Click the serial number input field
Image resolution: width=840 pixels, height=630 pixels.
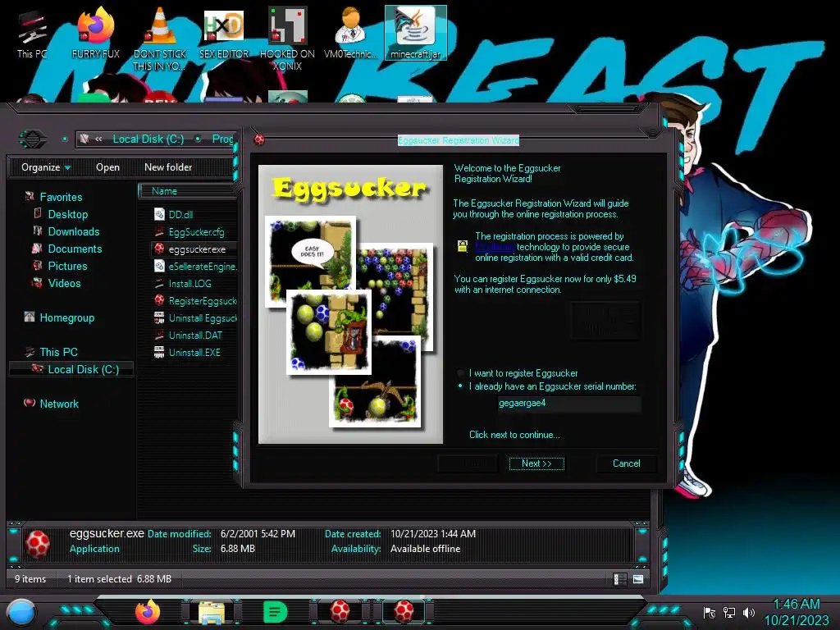pyautogui.click(x=569, y=404)
